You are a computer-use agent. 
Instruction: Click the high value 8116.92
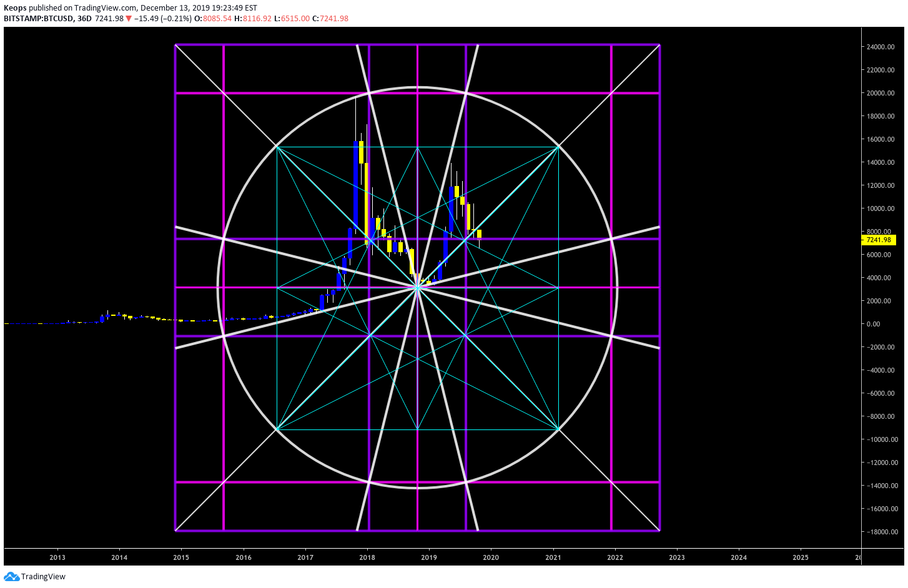coord(257,19)
